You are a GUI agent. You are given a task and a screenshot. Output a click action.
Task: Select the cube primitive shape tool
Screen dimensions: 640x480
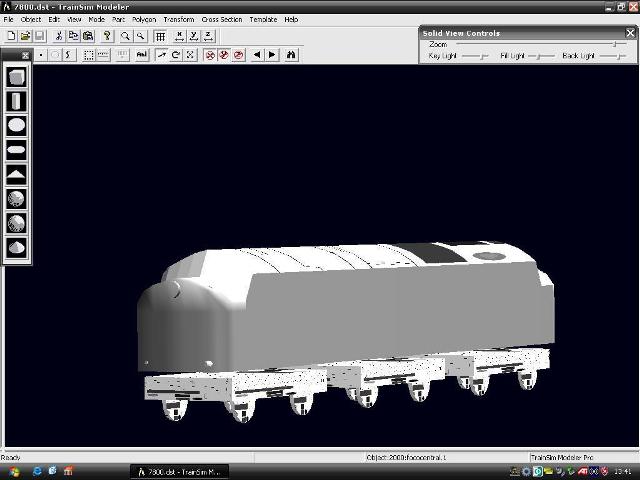pyautogui.click(x=17, y=77)
